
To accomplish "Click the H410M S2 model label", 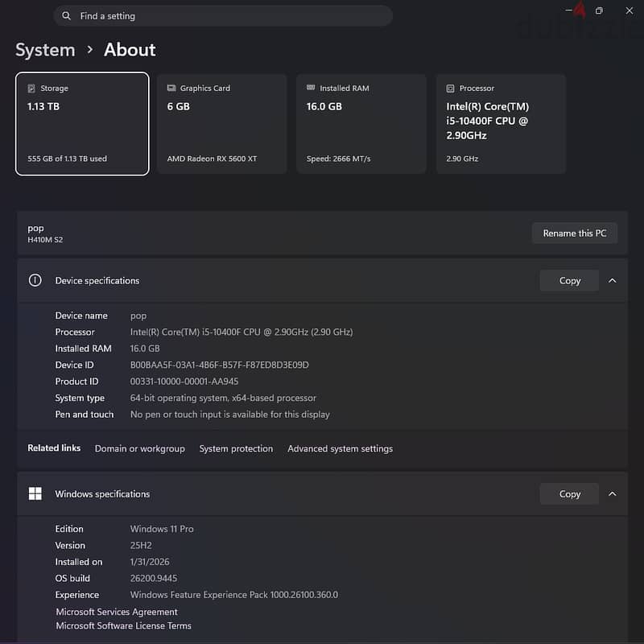I will point(45,239).
